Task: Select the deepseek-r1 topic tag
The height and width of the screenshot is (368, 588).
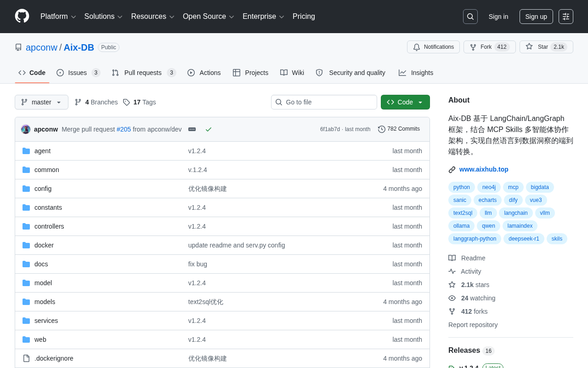Action: point(524,239)
